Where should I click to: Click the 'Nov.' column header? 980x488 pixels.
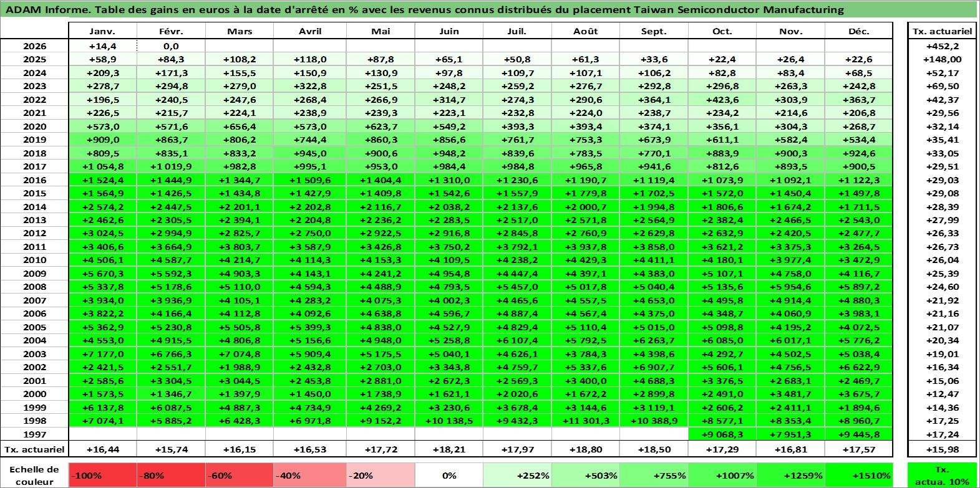point(790,31)
